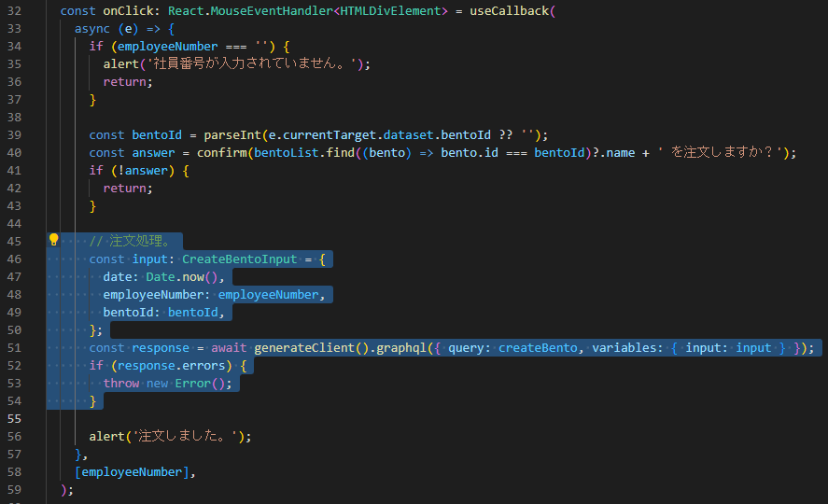828x504 pixels.
Task: Click the 'useCallback' function name
Action: (509, 11)
